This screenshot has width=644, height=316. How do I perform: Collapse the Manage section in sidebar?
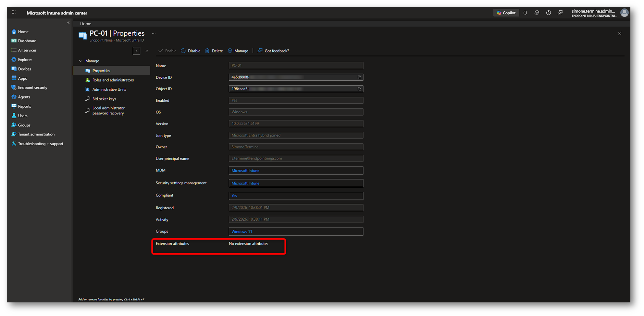pos(81,61)
